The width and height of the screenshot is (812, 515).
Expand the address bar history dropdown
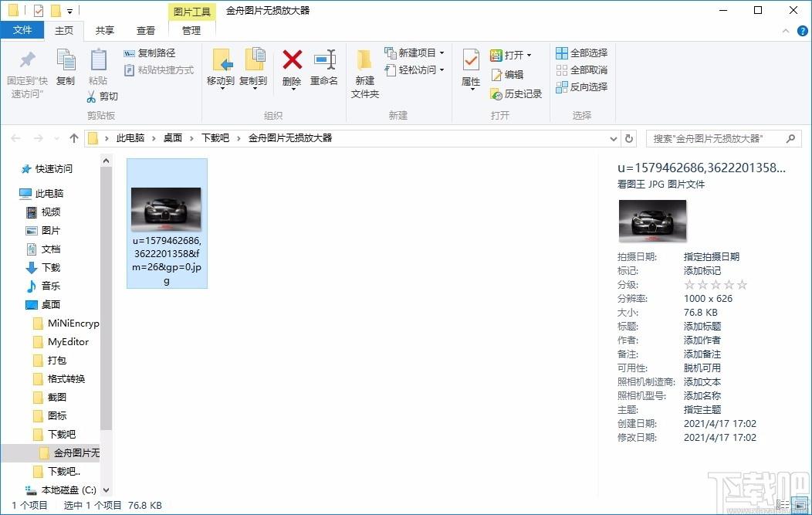614,139
